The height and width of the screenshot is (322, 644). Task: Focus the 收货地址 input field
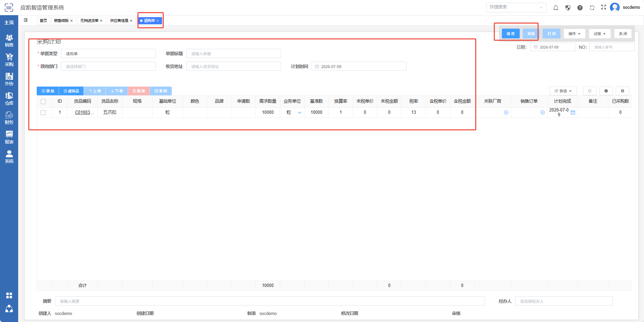[x=234, y=66]
